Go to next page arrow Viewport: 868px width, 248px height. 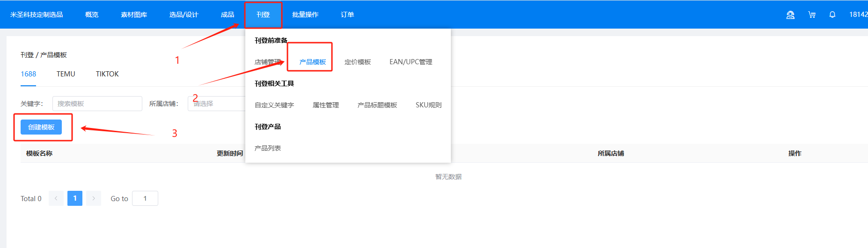[94, 198]
